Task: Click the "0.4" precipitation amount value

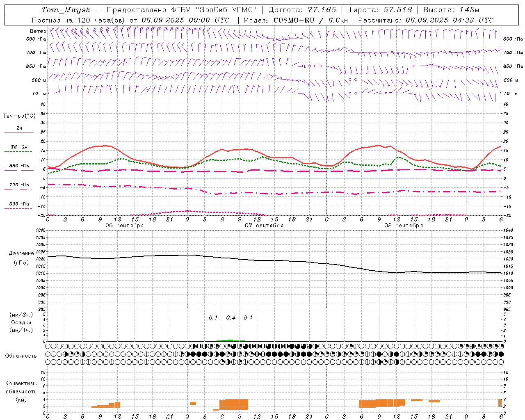Action: [231, 318]
